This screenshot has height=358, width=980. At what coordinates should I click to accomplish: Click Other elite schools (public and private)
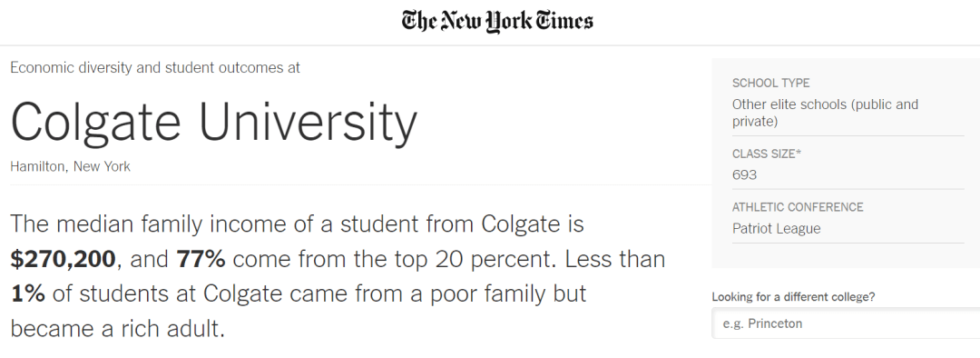825,113
